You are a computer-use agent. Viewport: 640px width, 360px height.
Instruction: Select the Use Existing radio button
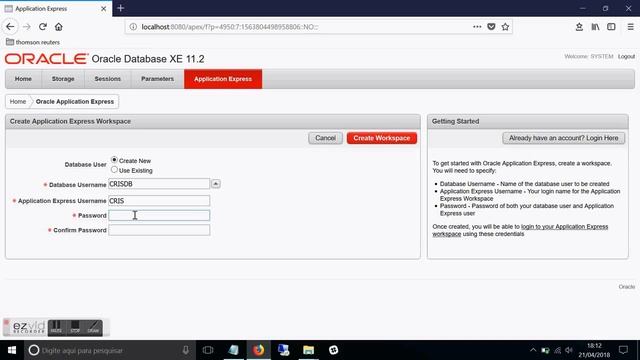pos(114,170)
